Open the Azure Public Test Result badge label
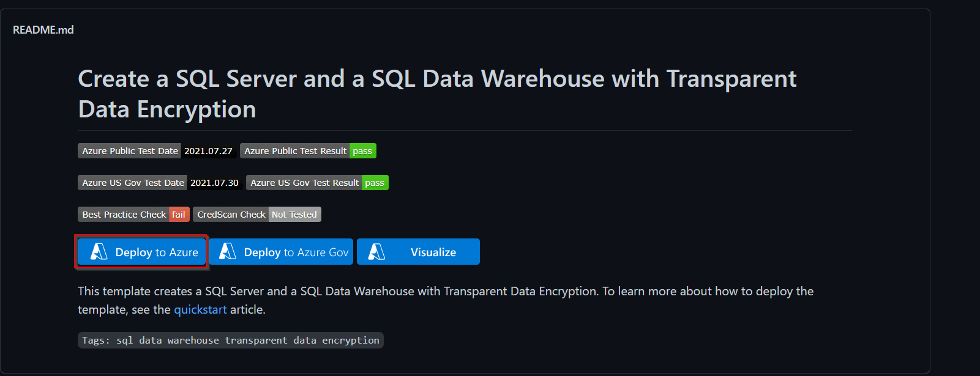Screen dimensions: 980x376 [x=295, y=151]
